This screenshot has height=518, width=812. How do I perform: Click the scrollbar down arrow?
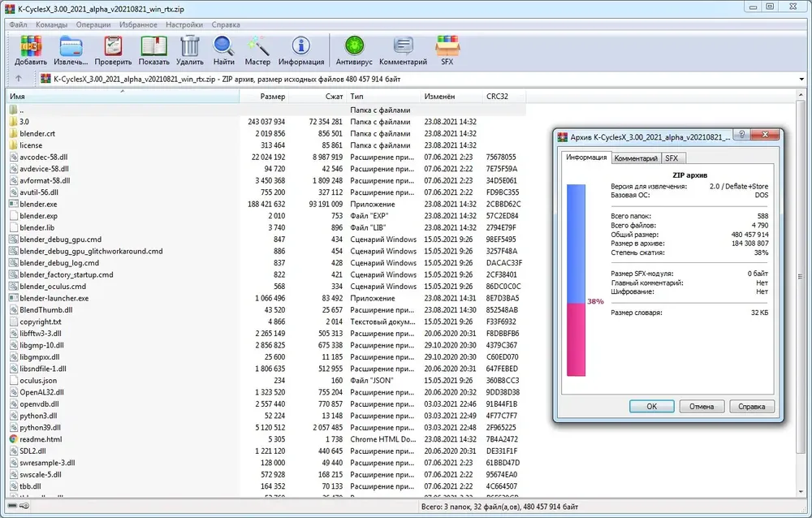[801, 491]
